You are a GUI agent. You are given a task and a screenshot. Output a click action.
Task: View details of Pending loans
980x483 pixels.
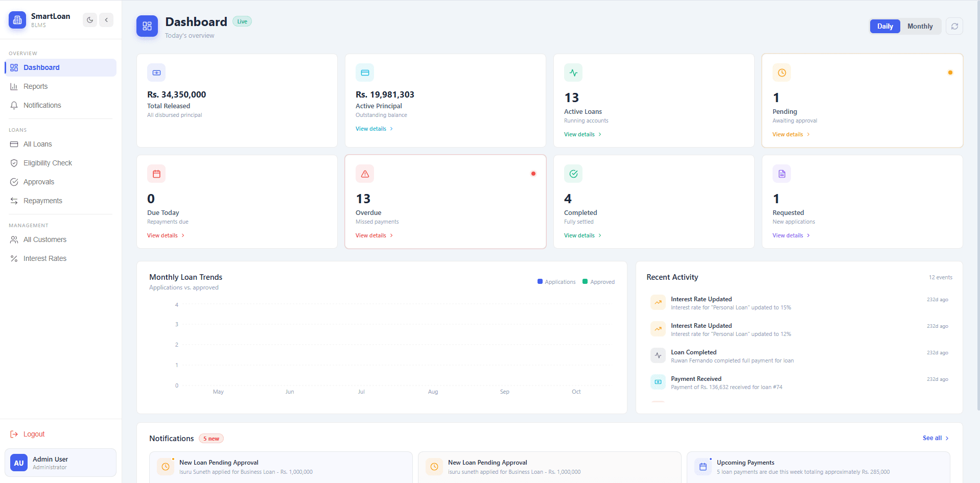click(x=791, y=134)
